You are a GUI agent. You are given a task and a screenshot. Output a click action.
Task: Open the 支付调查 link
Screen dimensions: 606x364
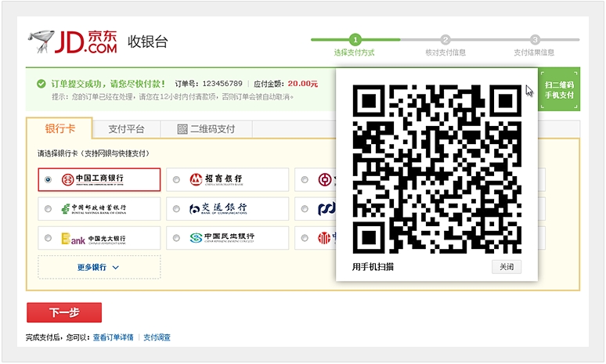click(x=157, y=337)
